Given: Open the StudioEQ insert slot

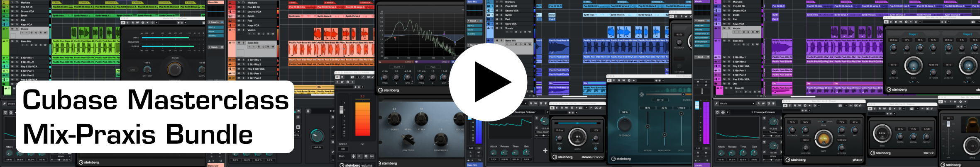Looking at the screenshot, I should [215, 36].
